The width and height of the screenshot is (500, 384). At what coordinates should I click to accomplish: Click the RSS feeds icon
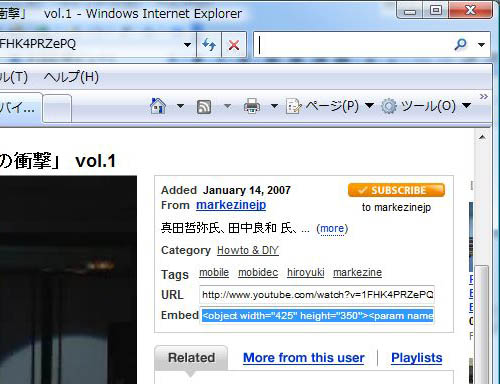pyautogui.click(x=204, y=107)
